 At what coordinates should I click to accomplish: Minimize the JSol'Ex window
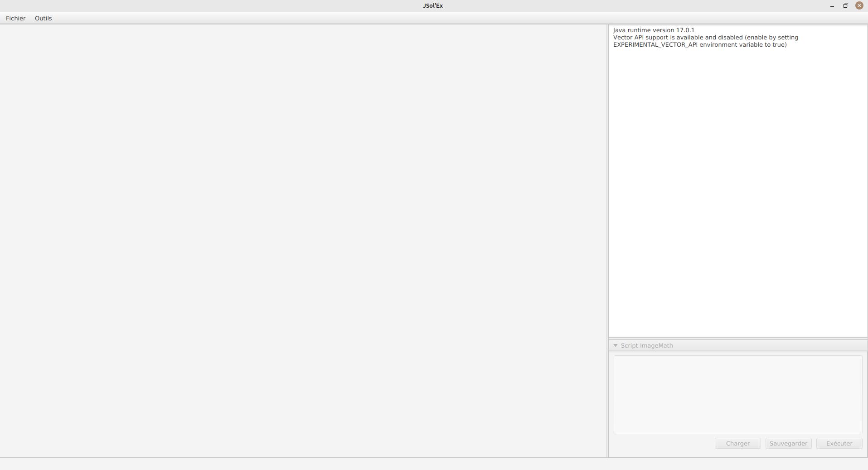click(832, 6)
